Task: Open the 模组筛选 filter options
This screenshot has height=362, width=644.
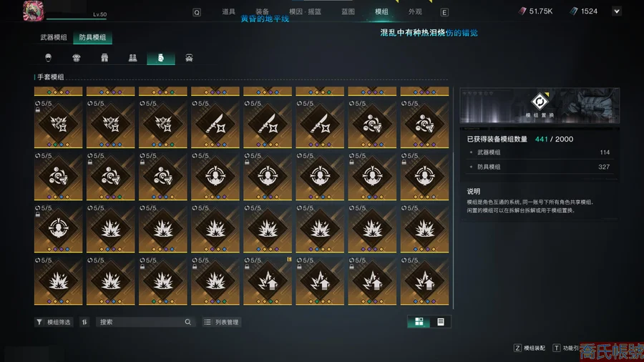Action: (54, 322)
